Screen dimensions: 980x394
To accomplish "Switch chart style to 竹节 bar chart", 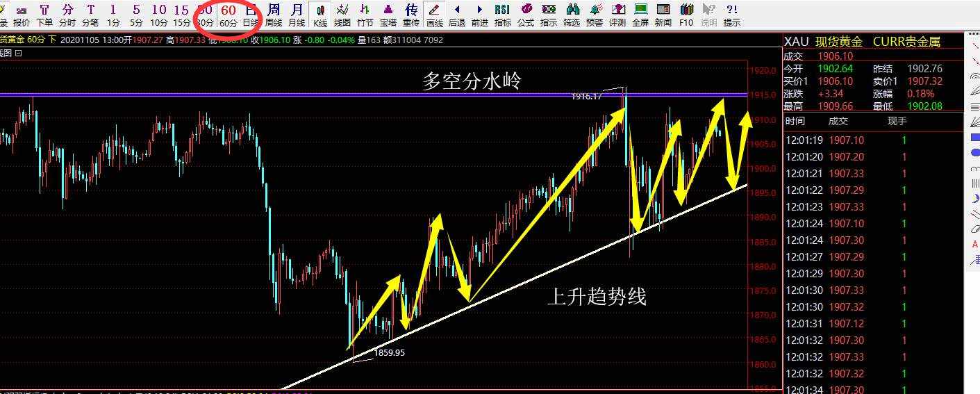I will click(365, 15).
